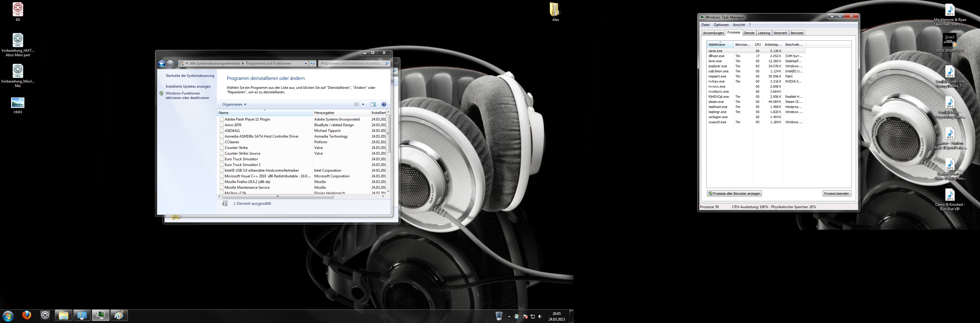Click the Recycle Bin icon in taskbar

tap(499, 316)
